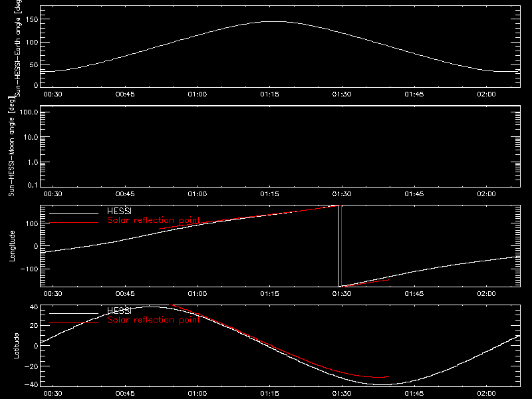The image size is (532, 399).
Task: Click 02:00 time label under Longitude plot
Action: (x=487, y=294)
